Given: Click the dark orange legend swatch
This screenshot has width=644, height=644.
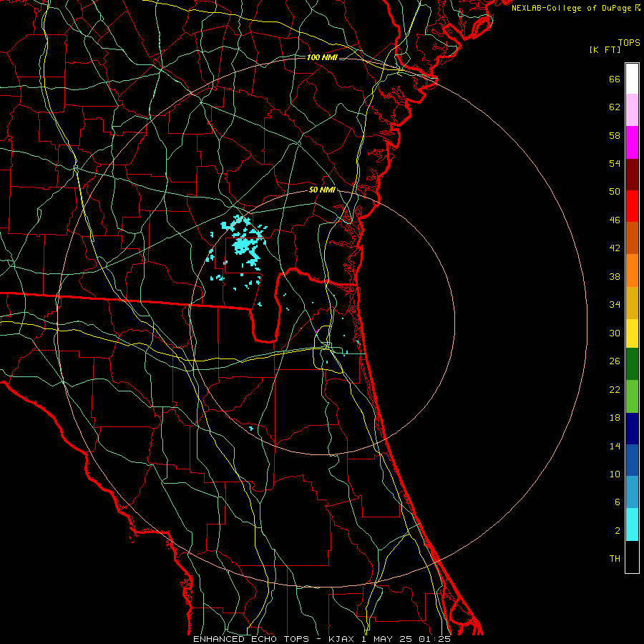Looking at the screenshot, I should pos(632,238).
